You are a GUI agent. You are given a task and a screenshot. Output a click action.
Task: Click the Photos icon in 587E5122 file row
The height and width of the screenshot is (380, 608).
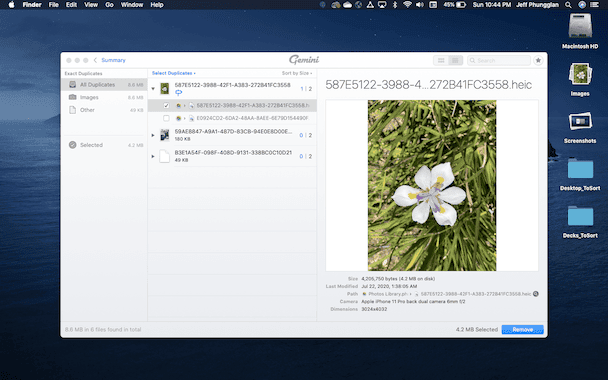[179, 105]
